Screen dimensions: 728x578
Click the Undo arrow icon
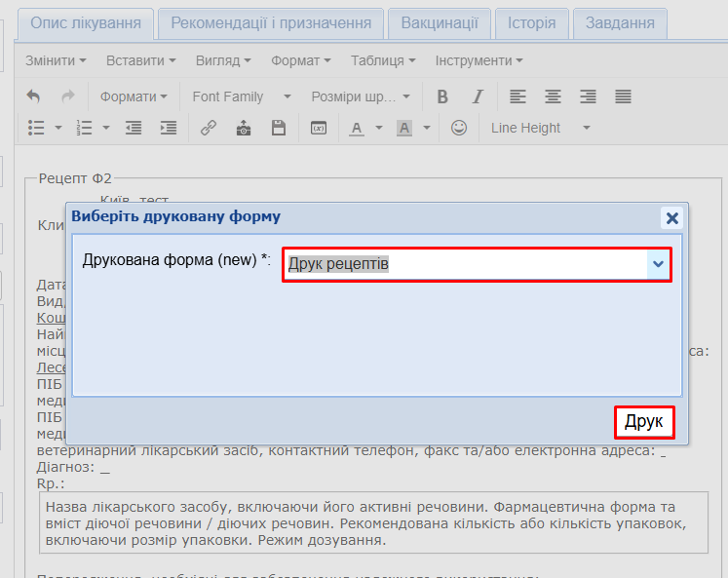[x=34, y=96]
